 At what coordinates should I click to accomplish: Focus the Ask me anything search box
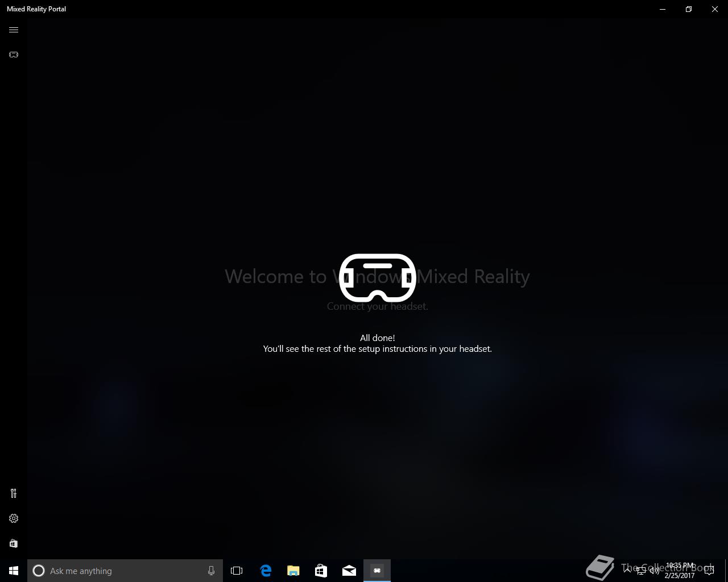click(125, 571)
